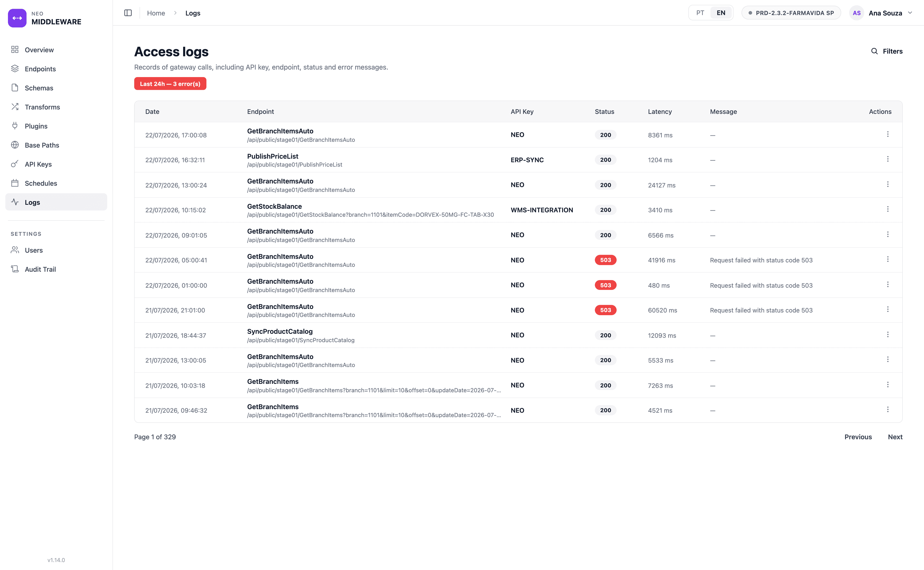Click the API Key column header
Image resolution: width=924 pixels, height=570 pixels.
[x=522, y=111]
